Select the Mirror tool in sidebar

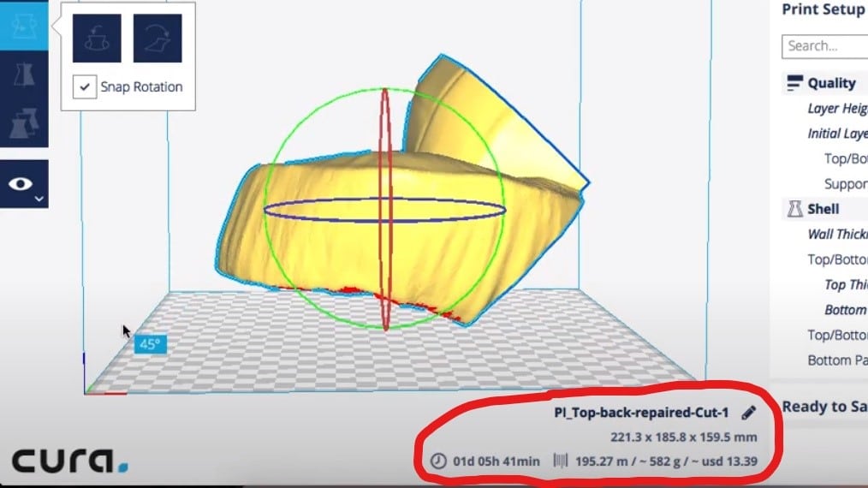coord(24,75)
